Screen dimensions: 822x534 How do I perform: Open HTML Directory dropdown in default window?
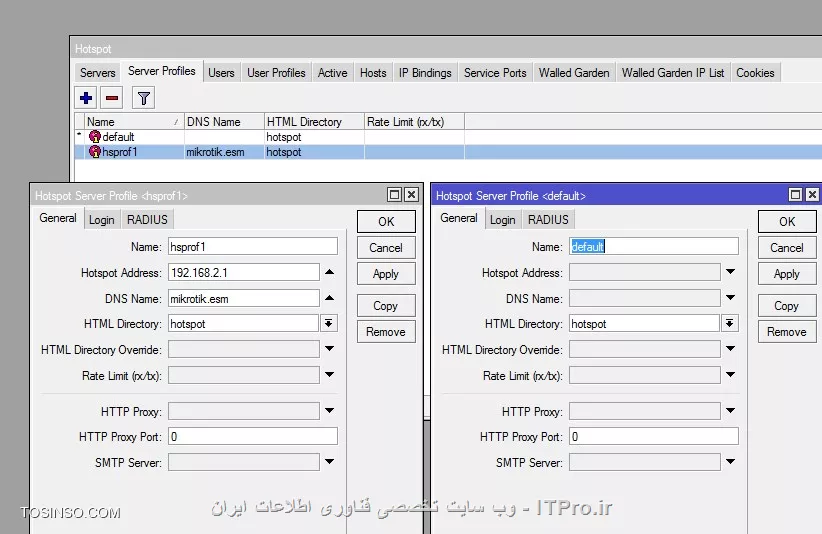pos(730,323)
